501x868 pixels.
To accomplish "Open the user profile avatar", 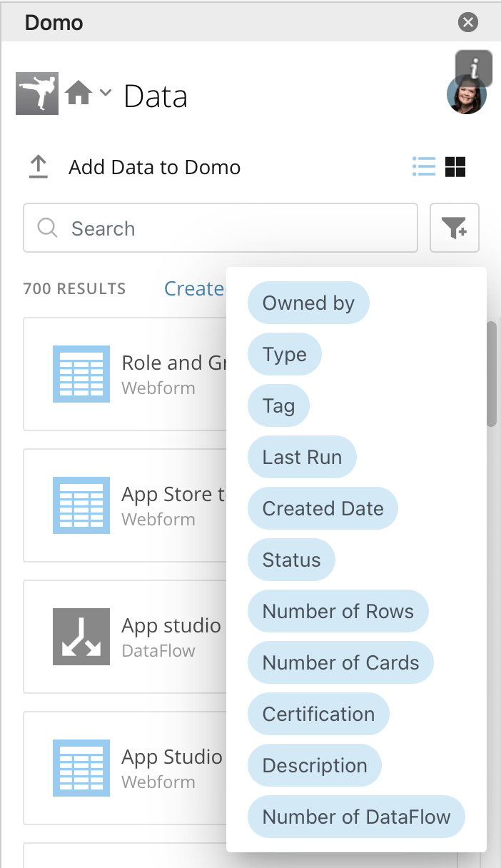I will click(467, 96).
